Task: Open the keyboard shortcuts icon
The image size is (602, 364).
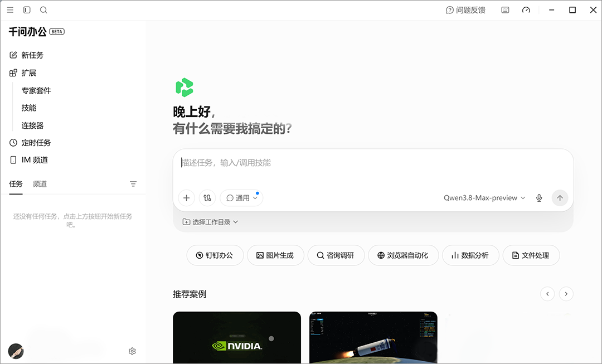Action: click(505, 10)
